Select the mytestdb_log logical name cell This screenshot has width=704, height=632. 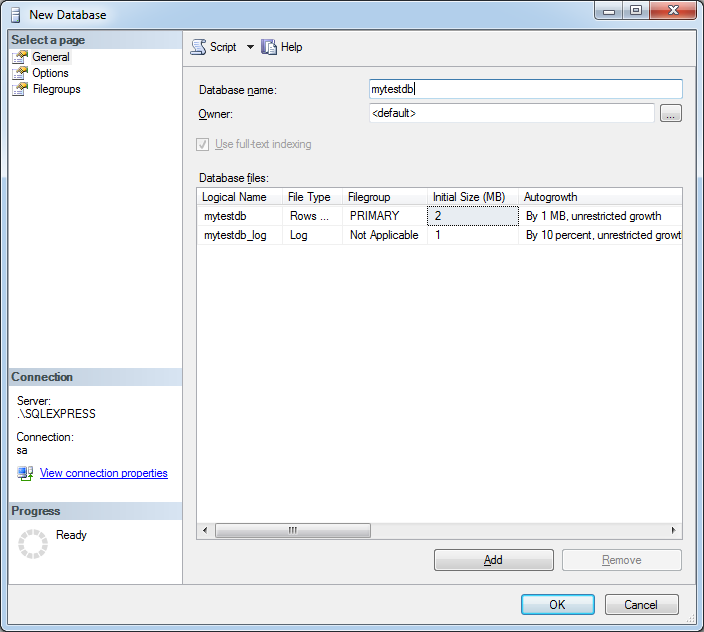[x=240, y=235]
